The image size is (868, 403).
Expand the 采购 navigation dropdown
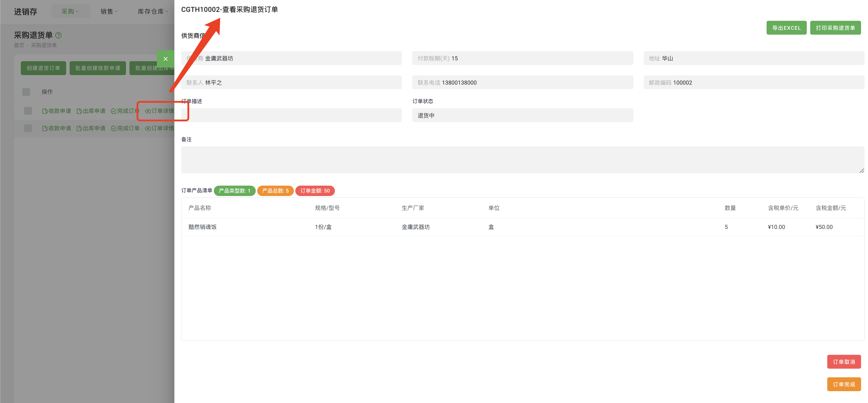click(x=71, y=11)
